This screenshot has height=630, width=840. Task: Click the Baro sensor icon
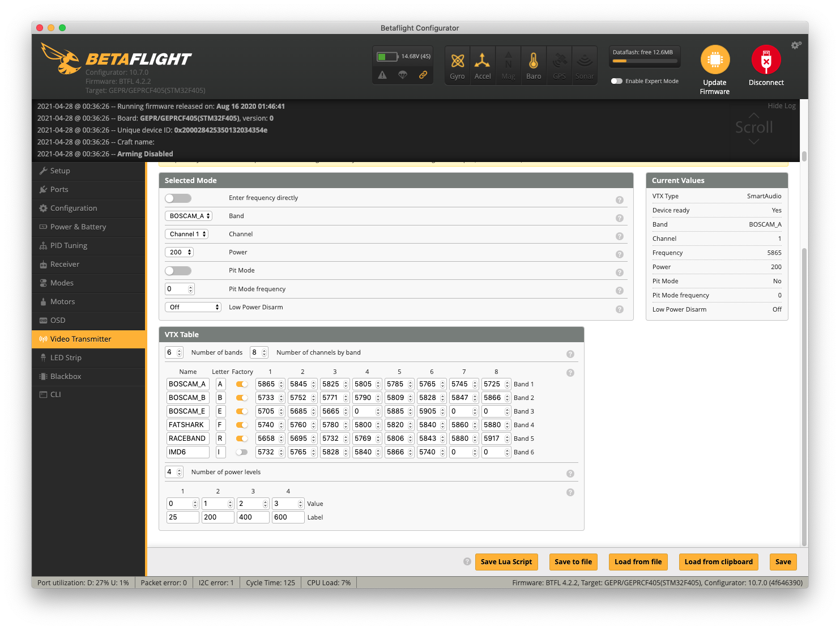(534, 61)
